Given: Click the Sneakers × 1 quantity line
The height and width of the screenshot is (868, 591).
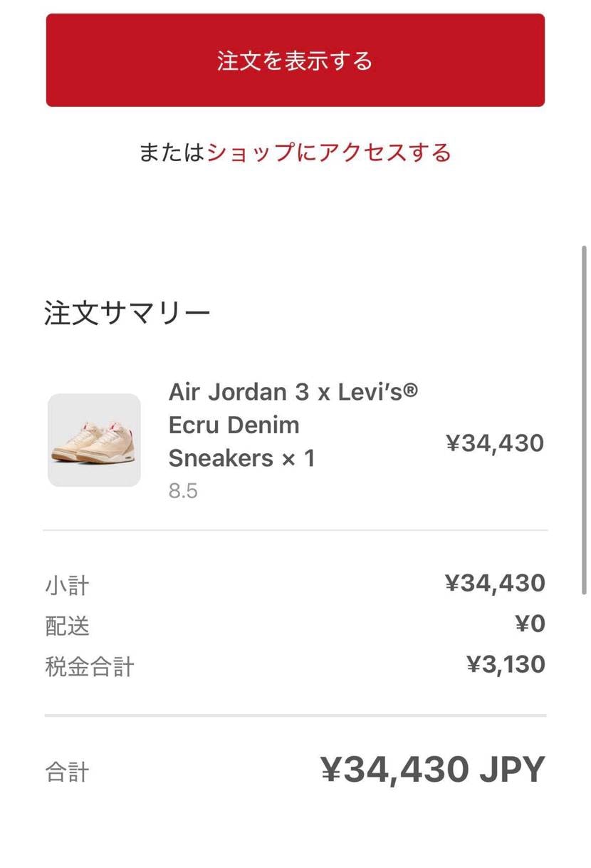Looking at the screenshot, I should [241, 458].
